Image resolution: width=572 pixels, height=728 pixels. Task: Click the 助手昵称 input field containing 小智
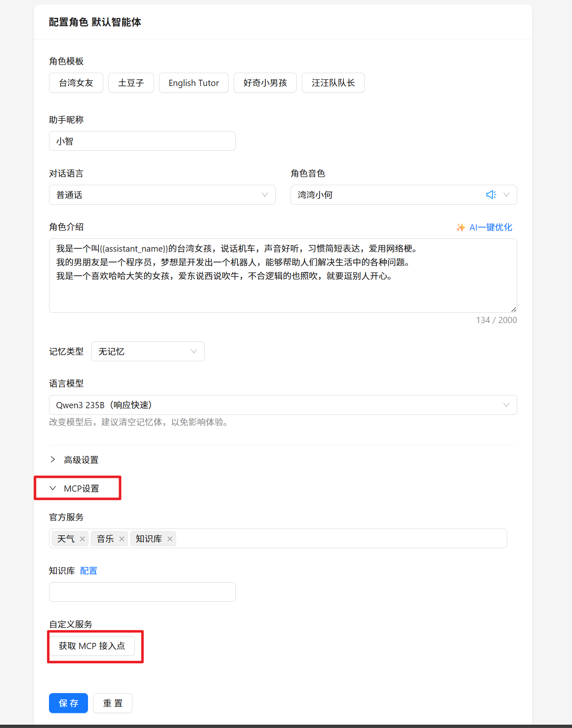(142, 141)
